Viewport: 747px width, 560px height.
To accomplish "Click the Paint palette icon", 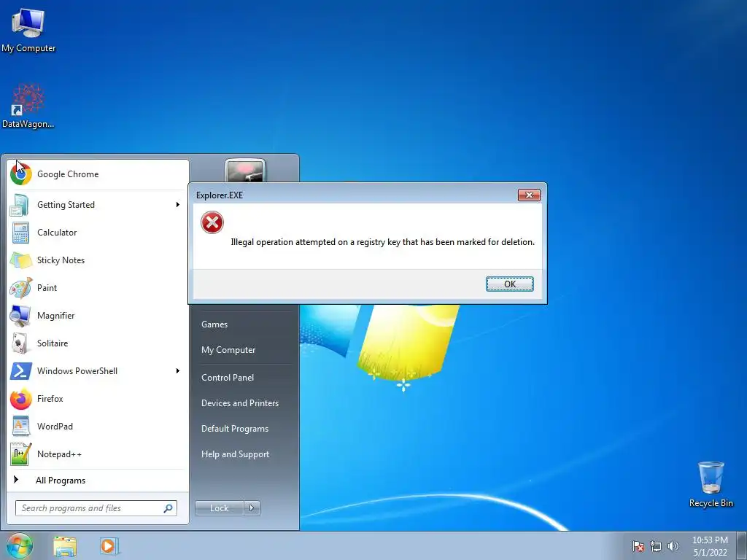I will click(x=21, y=288).
